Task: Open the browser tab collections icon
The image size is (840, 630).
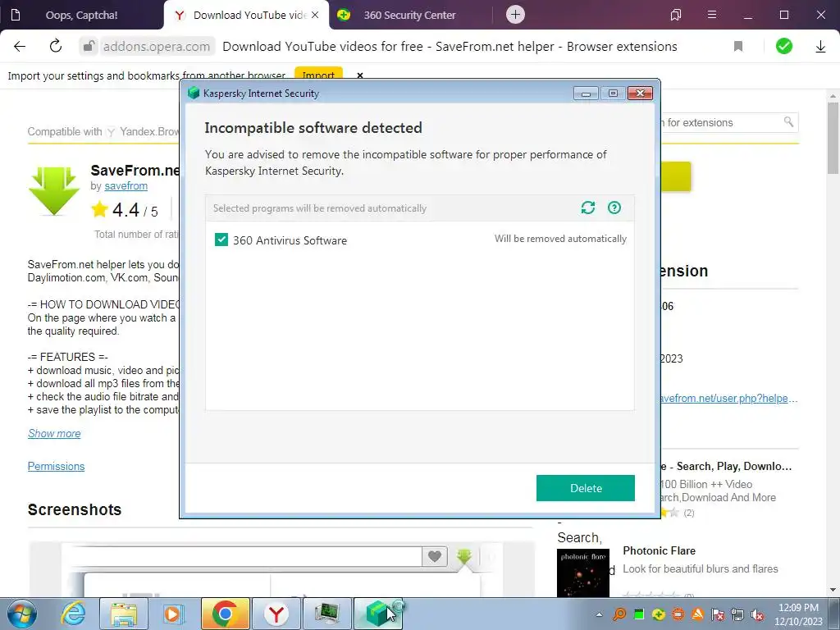Action: [x=676, y=15]
